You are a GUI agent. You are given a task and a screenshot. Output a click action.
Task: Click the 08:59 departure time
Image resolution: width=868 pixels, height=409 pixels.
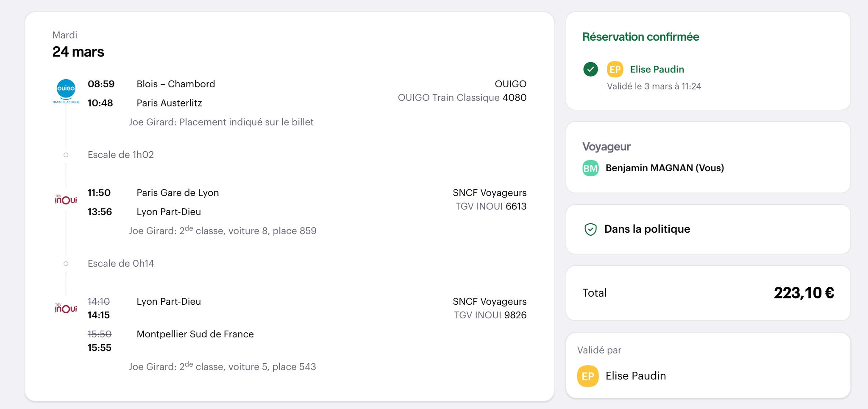[101, 84]
